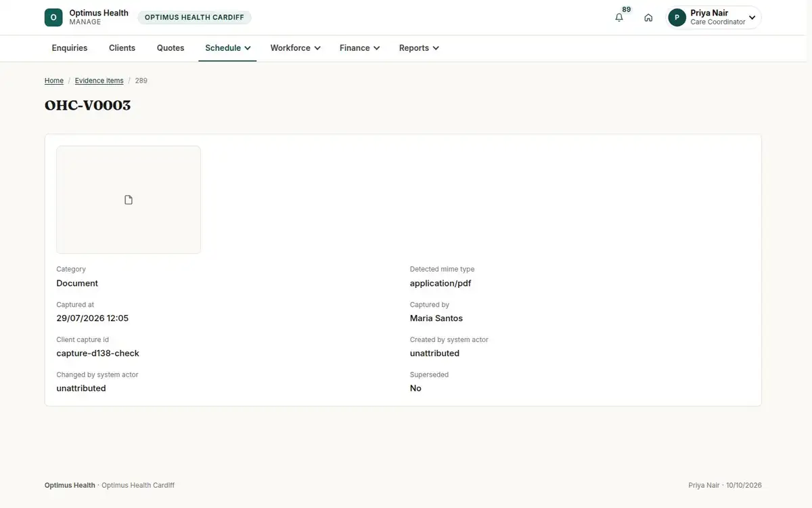Open the Evidence items breadcrumb
Image resolution: width=812 pixels, height=508 pixels.
point(99,81)
